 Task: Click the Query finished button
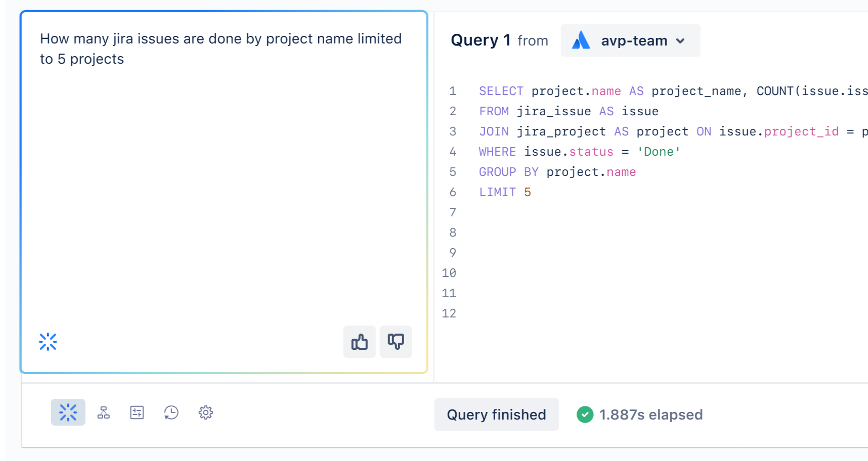(x=496, y=414)
